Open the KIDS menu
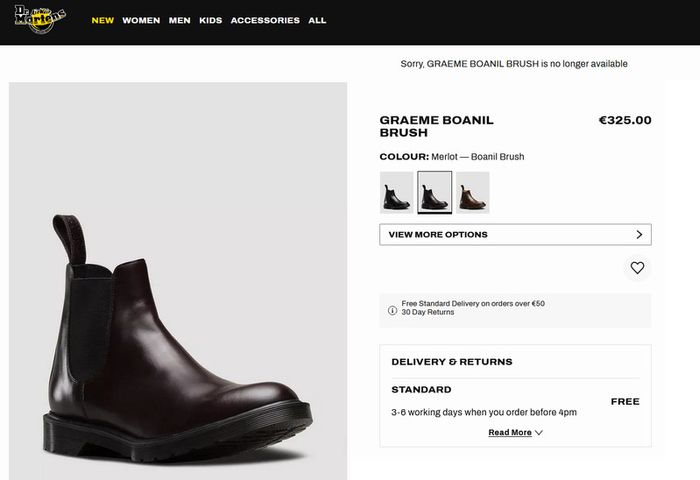This screenshot has width=700, height=480. (211, 20)
